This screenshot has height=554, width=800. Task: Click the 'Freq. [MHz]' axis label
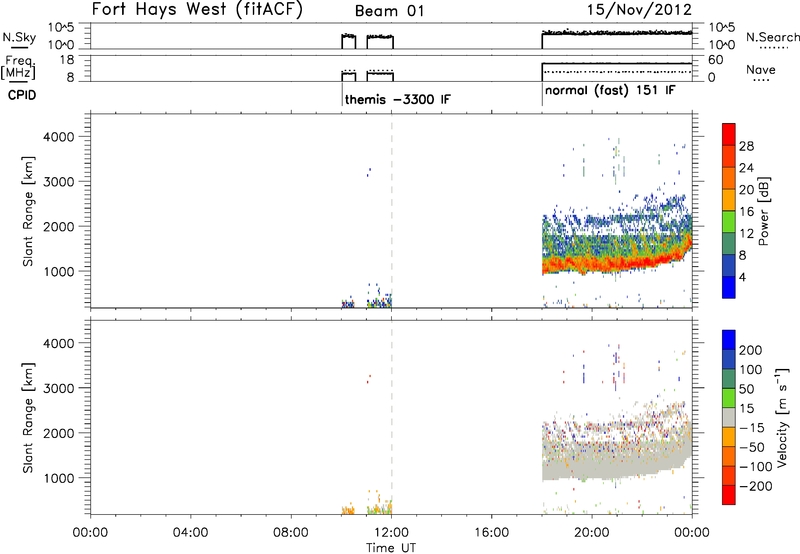point(19,68)
